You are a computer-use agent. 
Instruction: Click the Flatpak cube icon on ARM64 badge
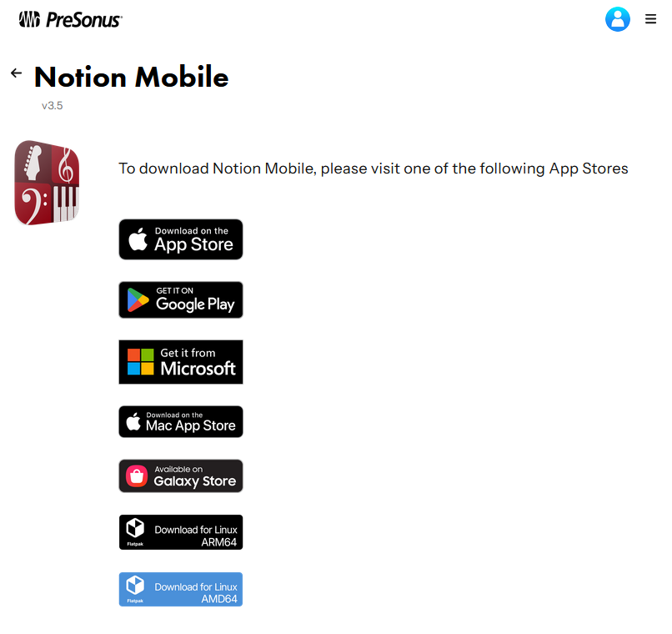[135, 528]
